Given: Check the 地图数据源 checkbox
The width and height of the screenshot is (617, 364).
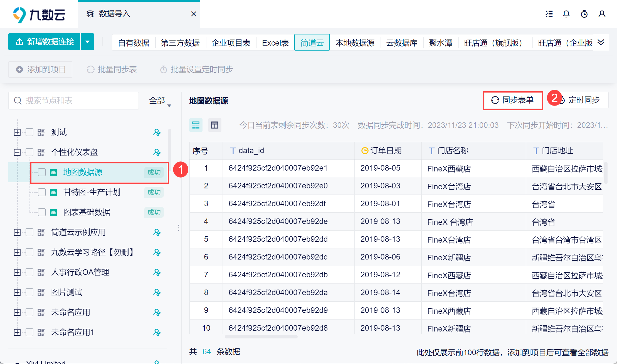Looking at the screenshot, I should pyautogui.click(x=42, y=172).
